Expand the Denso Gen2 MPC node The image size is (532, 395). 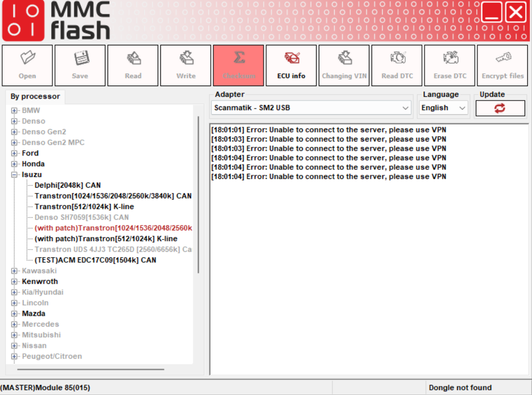(x=14, y=142)
